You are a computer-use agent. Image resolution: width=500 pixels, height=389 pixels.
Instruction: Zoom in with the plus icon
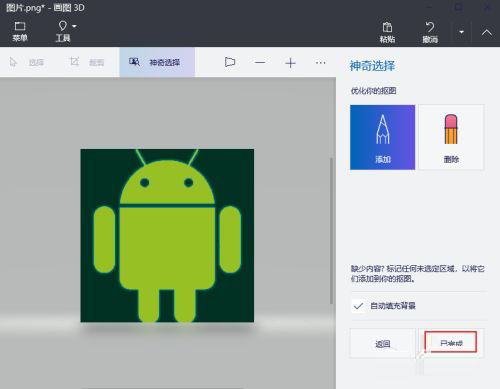290,63
